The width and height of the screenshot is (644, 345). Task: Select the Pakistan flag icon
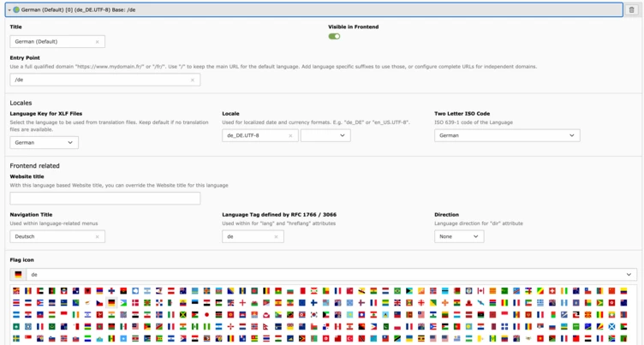pos(385,326)
